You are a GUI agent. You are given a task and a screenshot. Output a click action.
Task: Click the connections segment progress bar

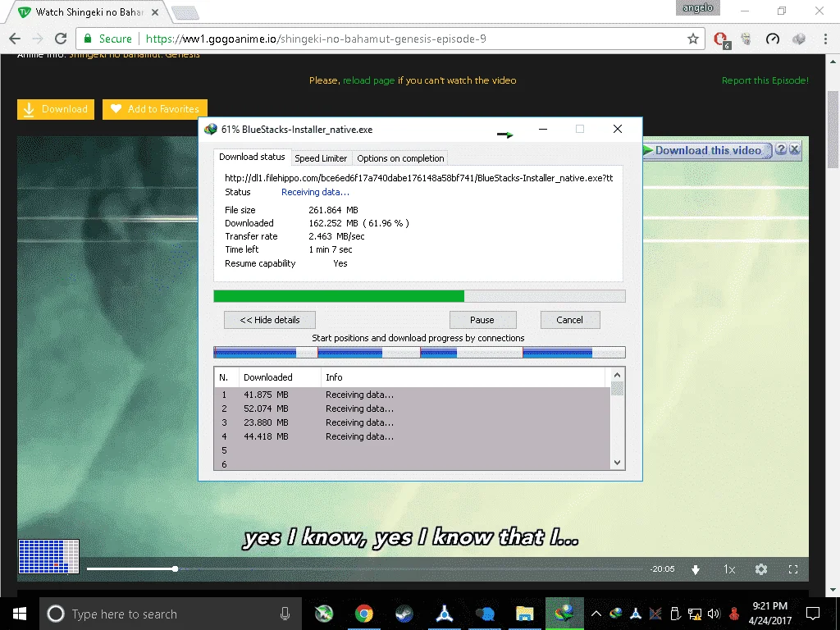tap(419, 353)
